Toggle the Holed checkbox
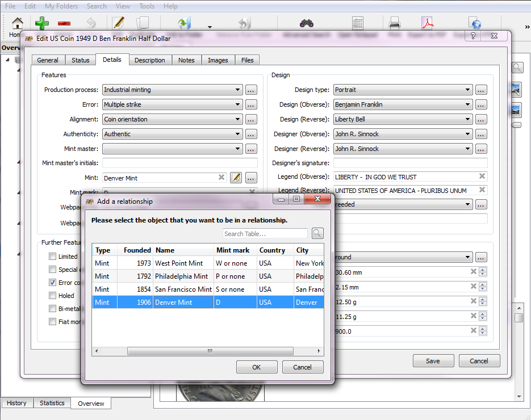 coord(52,296)
